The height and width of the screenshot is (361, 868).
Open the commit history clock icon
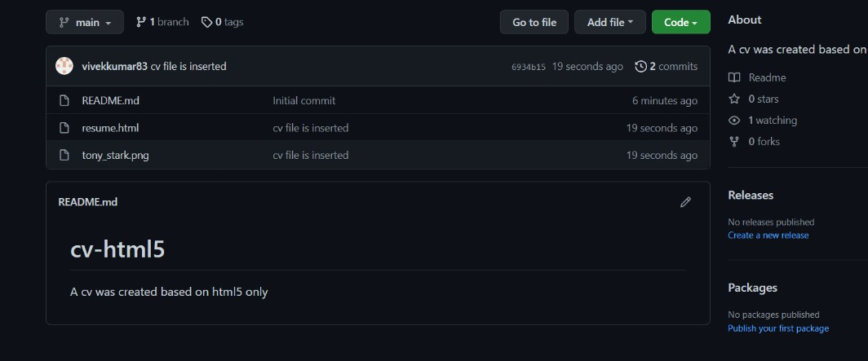pyautogui.click(x=640, y=66)
